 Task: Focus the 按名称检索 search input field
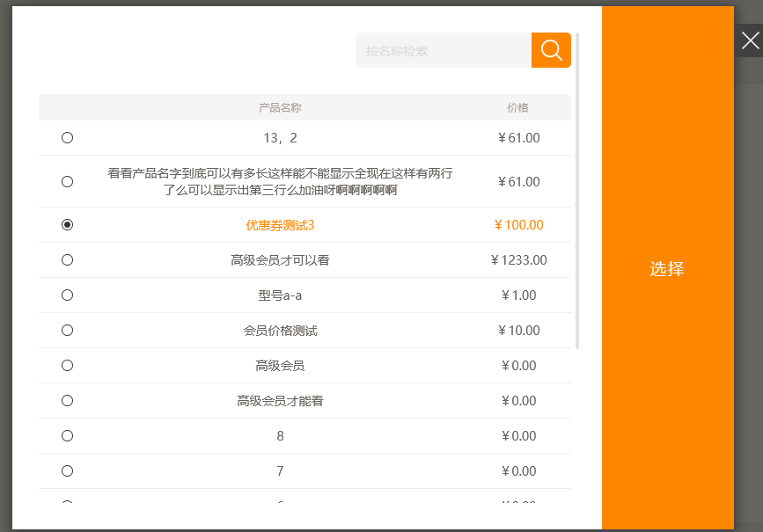coord(444,51)
